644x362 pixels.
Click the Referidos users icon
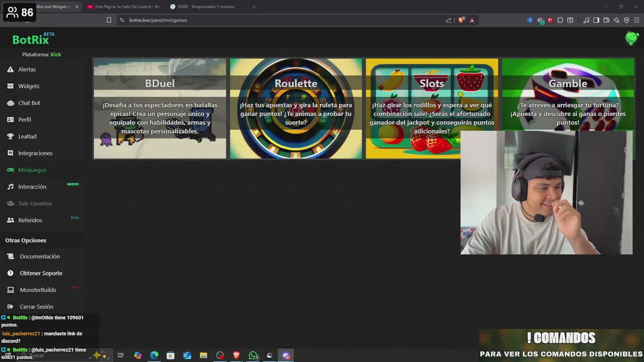[x=10, y=220]
